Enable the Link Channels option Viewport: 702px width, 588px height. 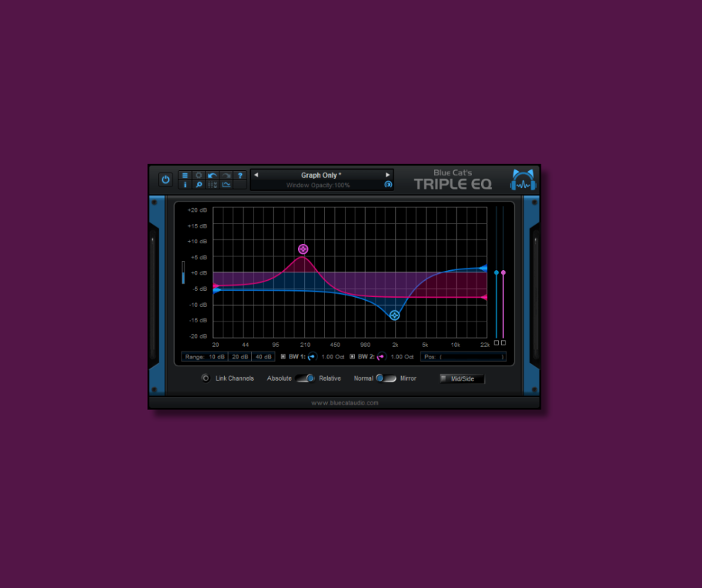pyautogui.click(x=205, y=378)
